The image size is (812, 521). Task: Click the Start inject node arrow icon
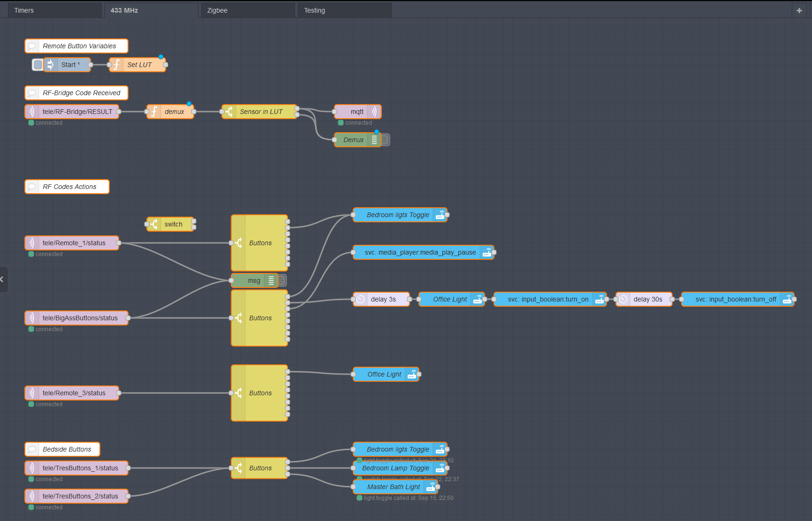coord(51,65)
